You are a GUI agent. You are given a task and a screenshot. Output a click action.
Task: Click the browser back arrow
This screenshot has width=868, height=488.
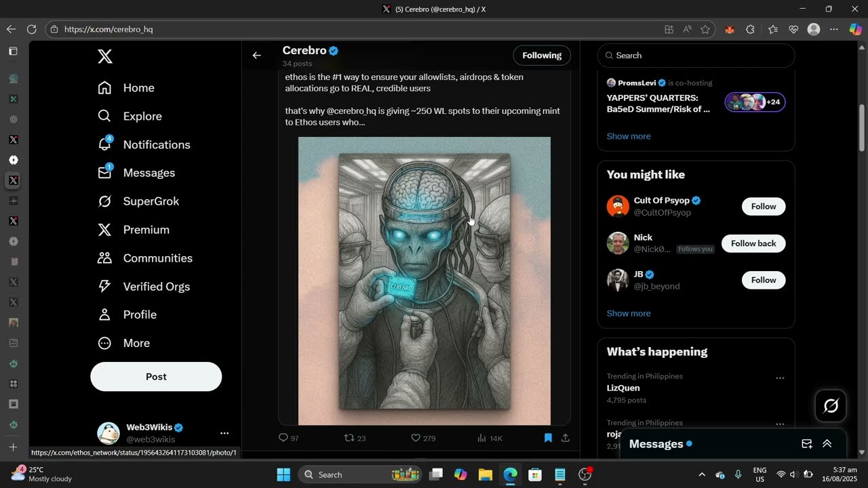11,29
